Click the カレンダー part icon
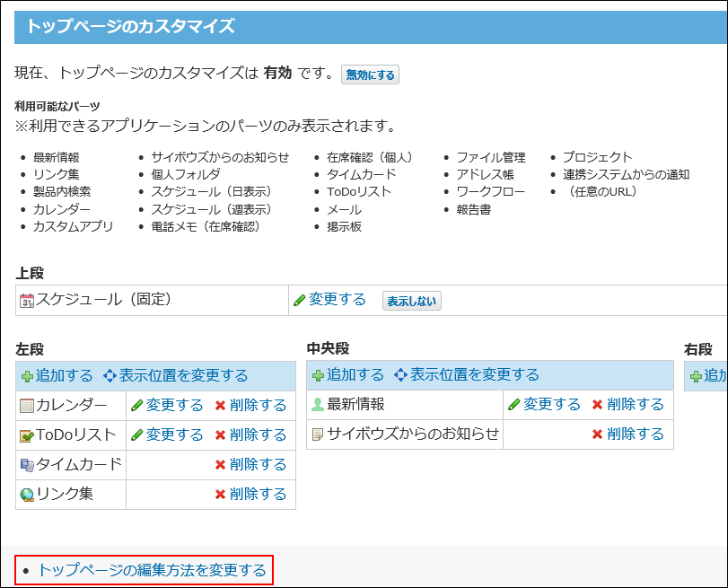The image size is (728, 588). (27, 406)
